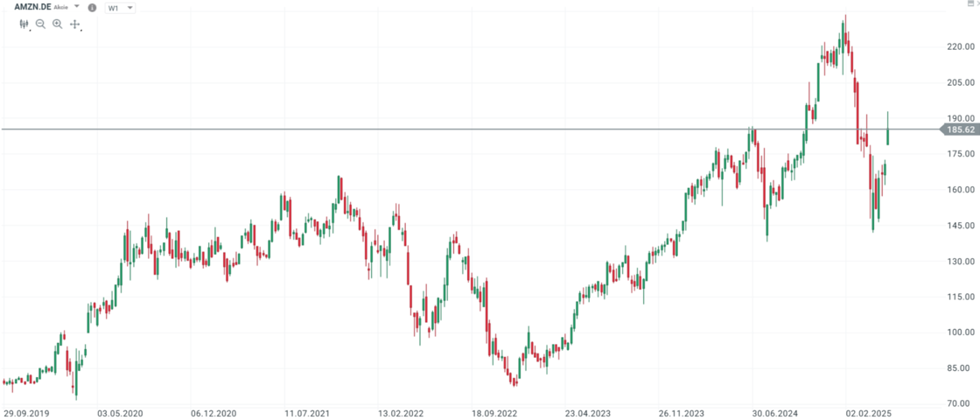Open the info icon beside AMZN.DE
Image resolution: width=980 pixels, height=420 pixels.
pos(93,7)
